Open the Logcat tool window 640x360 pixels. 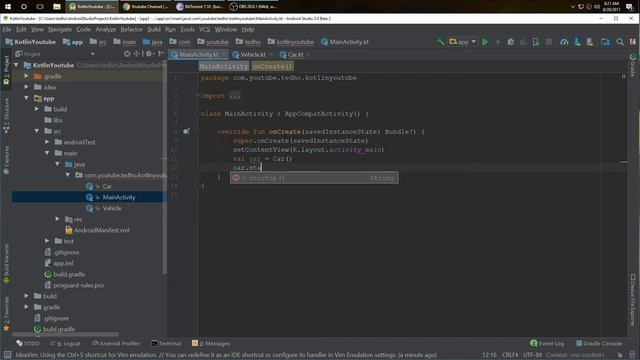point(65,343)
